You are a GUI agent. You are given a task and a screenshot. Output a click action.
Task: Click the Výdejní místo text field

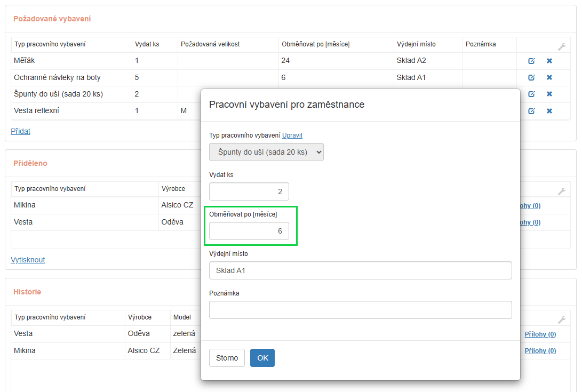coord(360,270)
